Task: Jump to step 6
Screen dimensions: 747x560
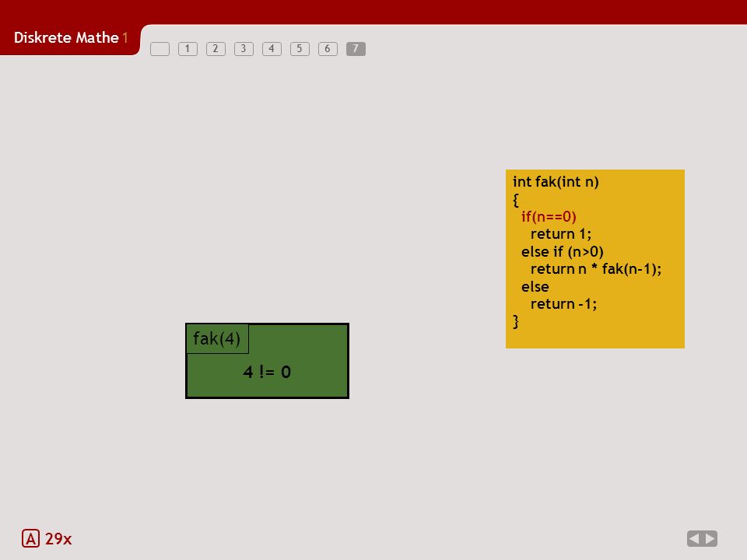Action: click(328, 49)
